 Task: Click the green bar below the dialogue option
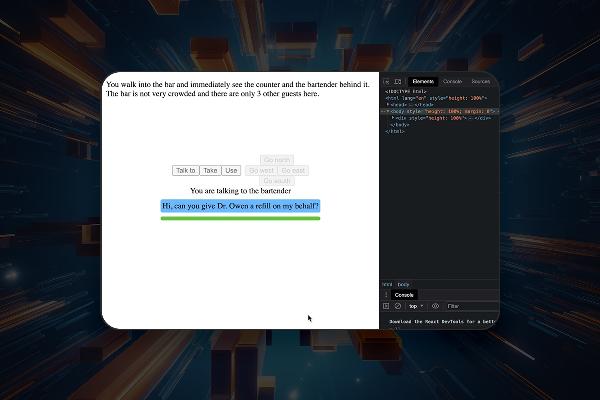(240, 219)
